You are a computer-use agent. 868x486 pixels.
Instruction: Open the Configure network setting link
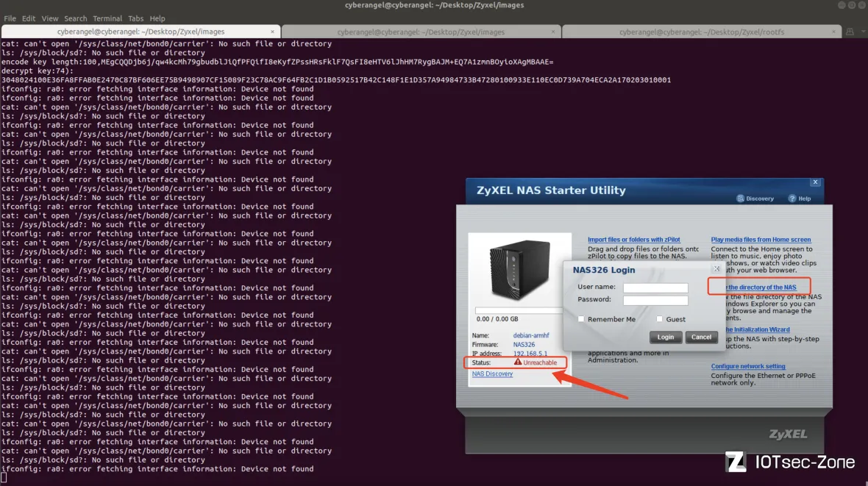748,366
